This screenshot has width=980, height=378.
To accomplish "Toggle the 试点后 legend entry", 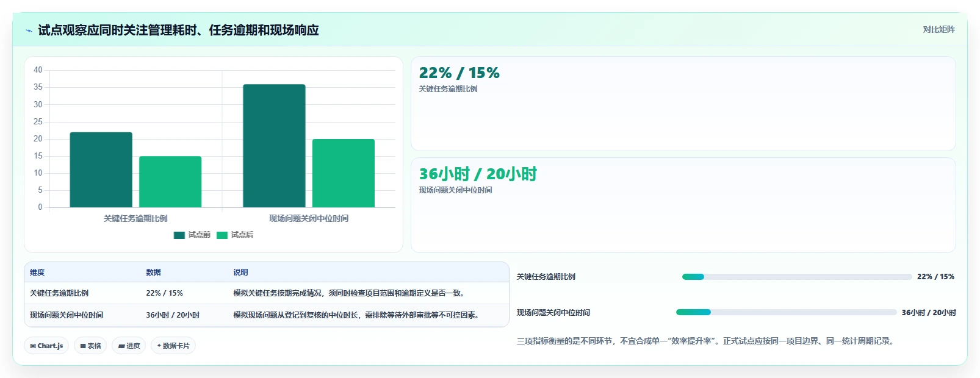I will [x=235, y=235].
